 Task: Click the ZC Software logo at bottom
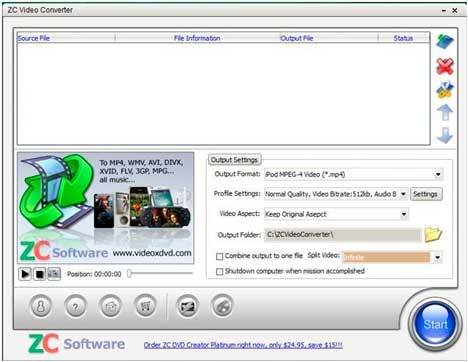click(x=77, y=343)
